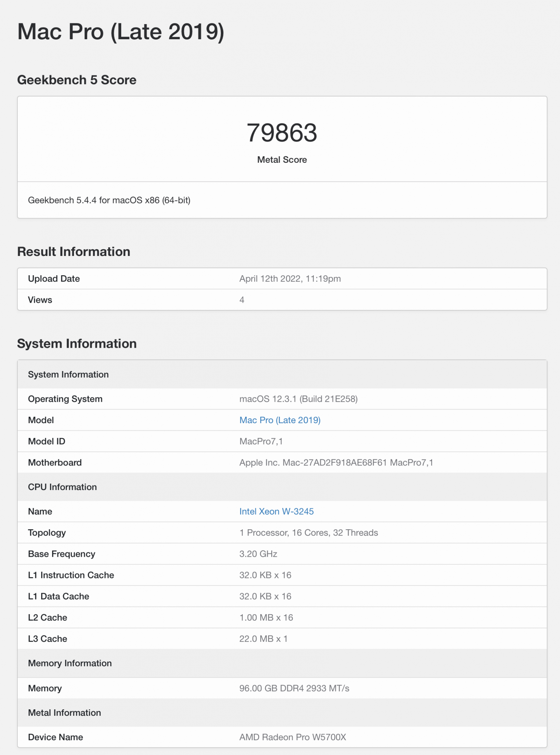Click the Geekbench 5 Score heading
Screen dimensions: 560x755
point(77,80)
